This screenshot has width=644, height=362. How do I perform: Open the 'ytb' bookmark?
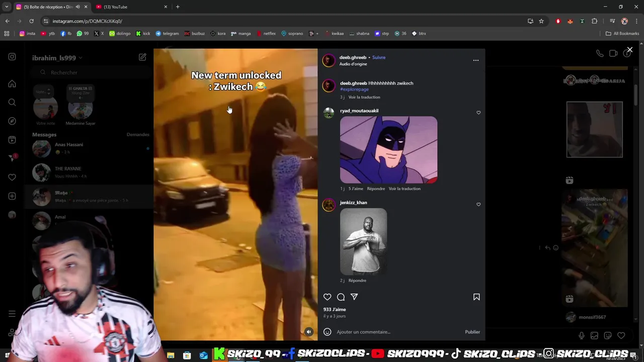pyautogui.click(x=48, y=34)
